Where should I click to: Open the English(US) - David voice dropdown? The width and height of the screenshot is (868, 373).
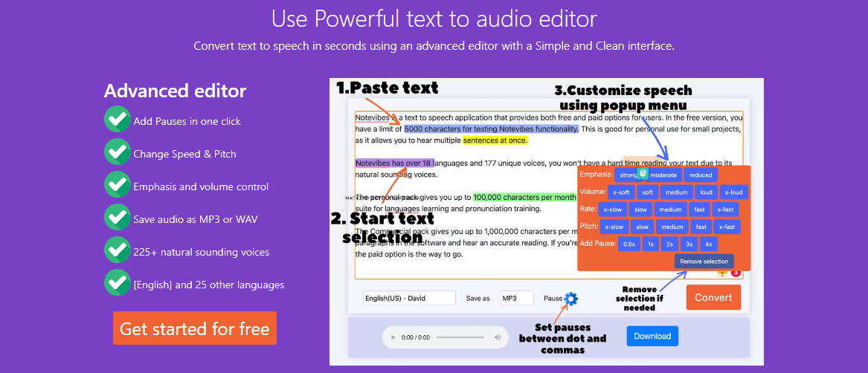click(x=409, y=298)
